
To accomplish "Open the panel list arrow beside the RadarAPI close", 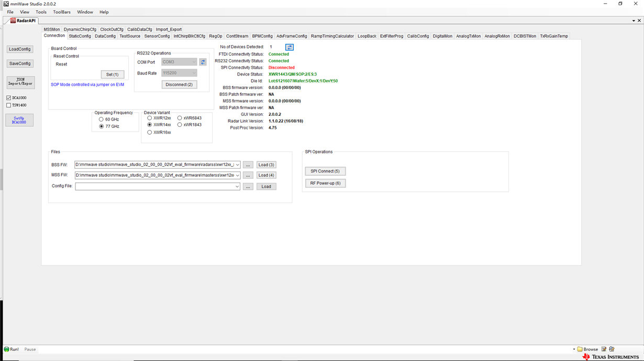I will [634, 21].
